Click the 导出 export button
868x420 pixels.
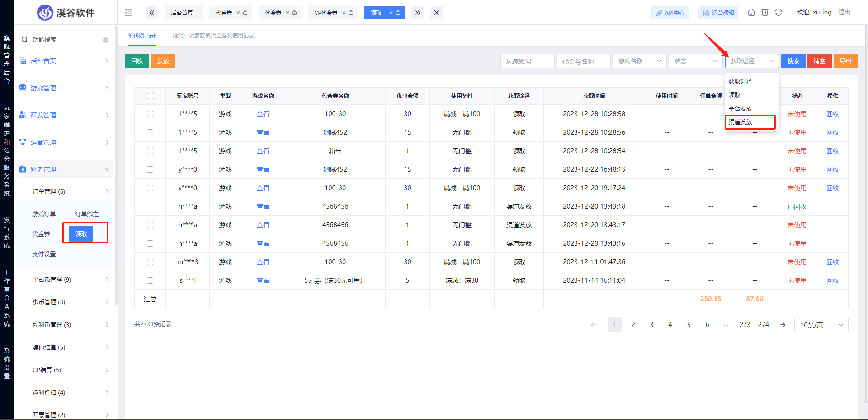(846, 61)
